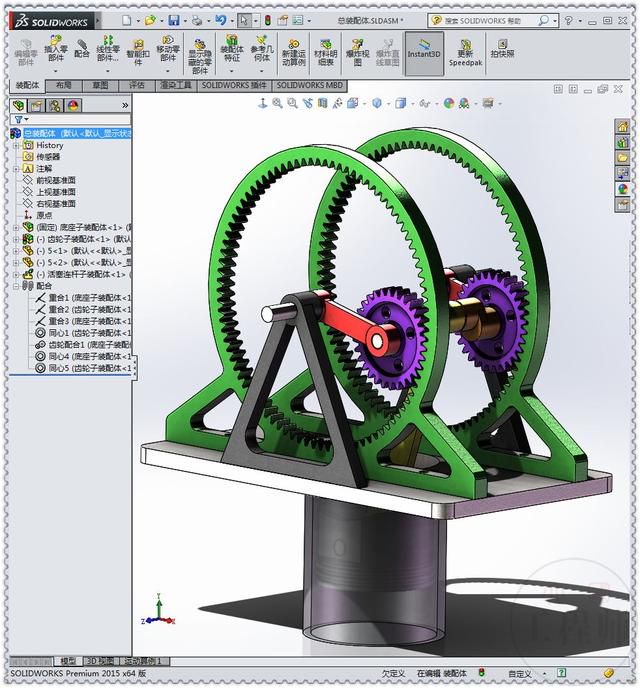This screenshot has height=688, width=640.
Task: Click Zoom to Fit in view toolbar
Action: click(x=277, y=104)
